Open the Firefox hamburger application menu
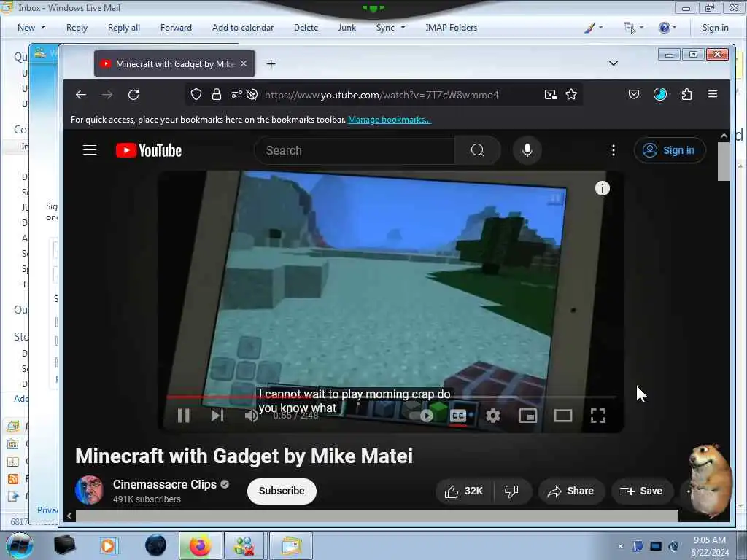The width and height of the screenshot is (747, 560). click(713, 94)
